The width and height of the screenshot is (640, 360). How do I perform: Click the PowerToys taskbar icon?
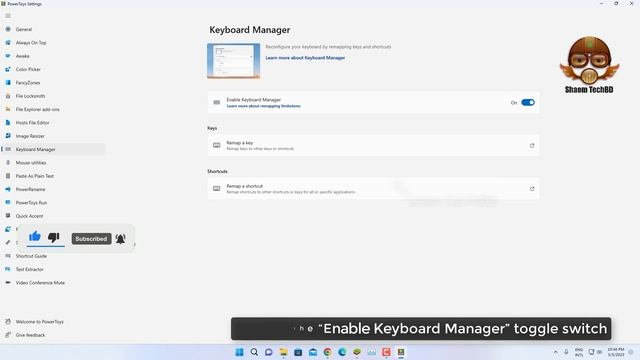tap(401, 352)
